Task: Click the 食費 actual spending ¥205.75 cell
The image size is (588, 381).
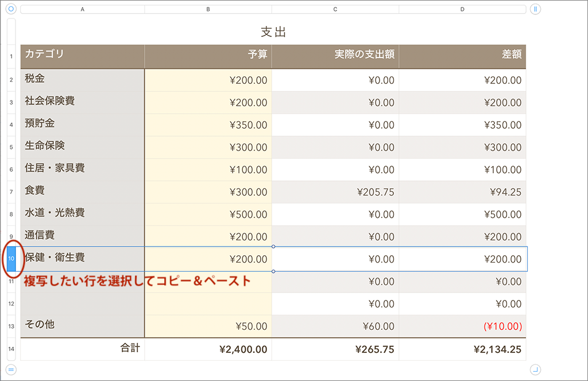Action: (335, 192)
